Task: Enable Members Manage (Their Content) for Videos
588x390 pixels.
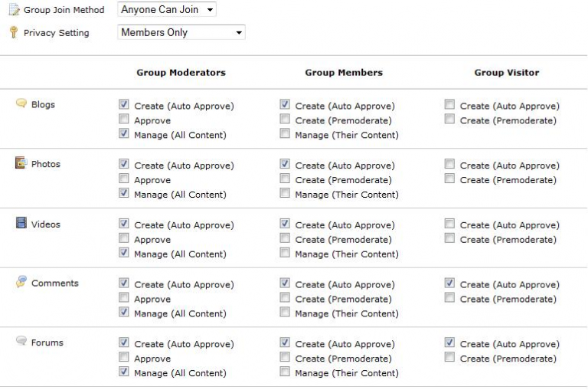Action: coord(285,253)
